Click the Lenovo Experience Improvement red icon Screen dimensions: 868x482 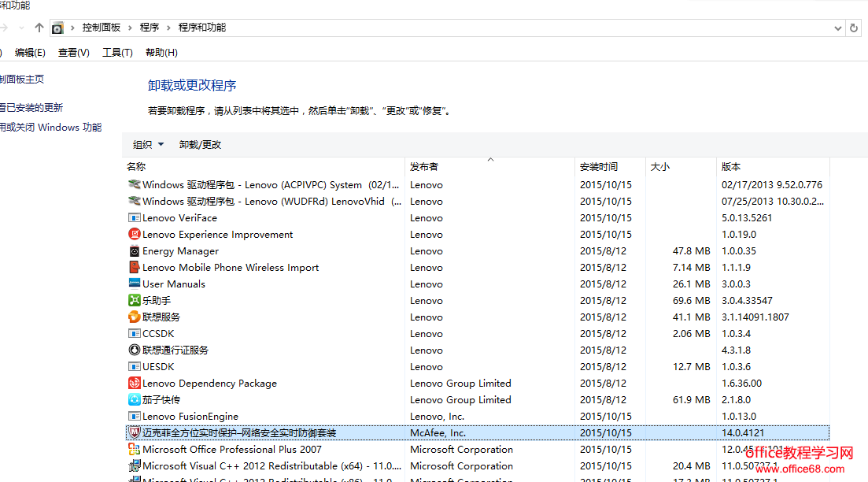coord(135,234)
